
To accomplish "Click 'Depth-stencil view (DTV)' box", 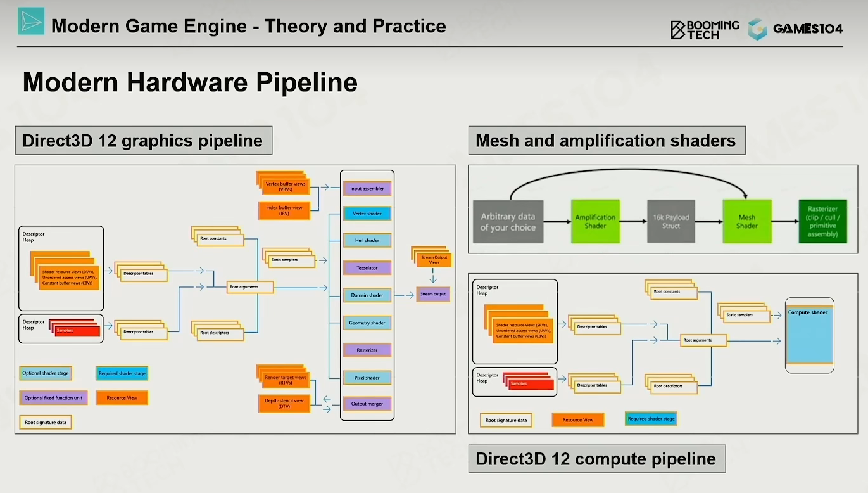I will pyautogui.click(x=284, y=404).
